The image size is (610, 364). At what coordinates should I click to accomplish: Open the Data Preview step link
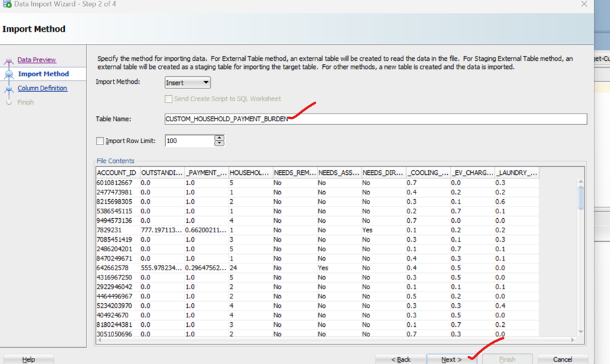click(36, 60)
